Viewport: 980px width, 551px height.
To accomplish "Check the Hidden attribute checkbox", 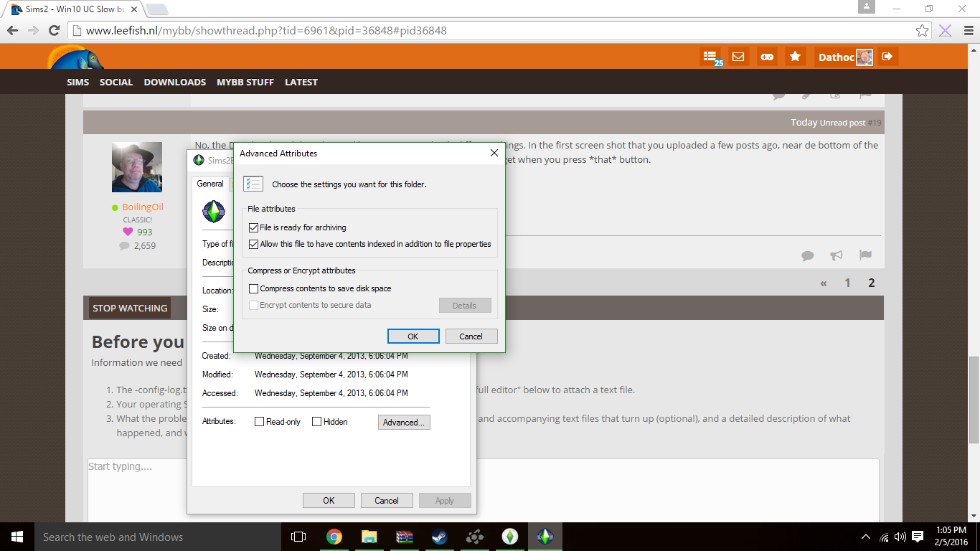I will (316, 422).
